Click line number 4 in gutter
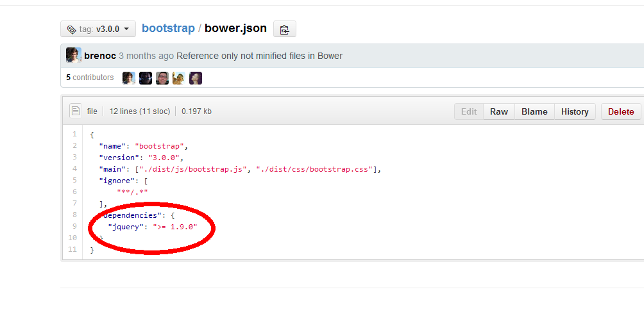Viewport: 644px width, 310px height. [x=74, y=168]
